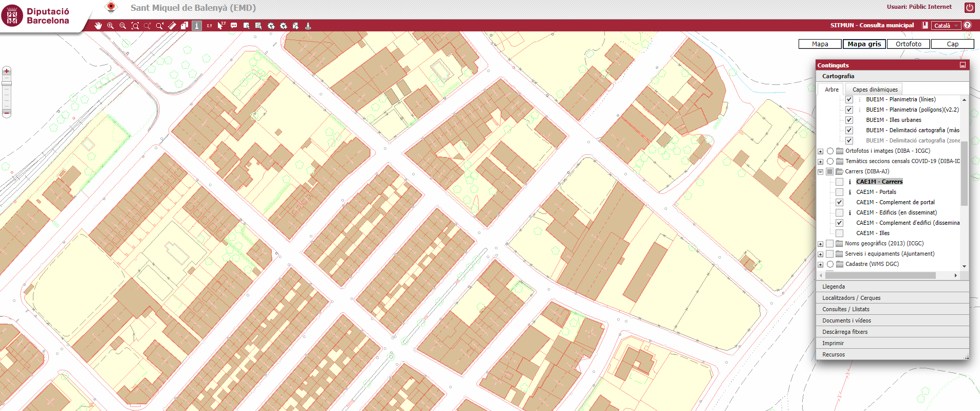Click the document download icon

click(295, 26)
